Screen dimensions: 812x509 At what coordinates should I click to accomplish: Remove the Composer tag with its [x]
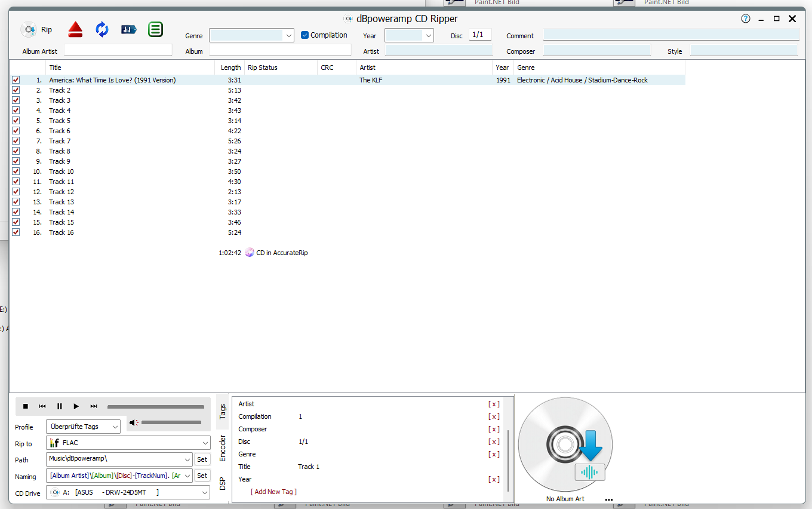pos(494,430)
